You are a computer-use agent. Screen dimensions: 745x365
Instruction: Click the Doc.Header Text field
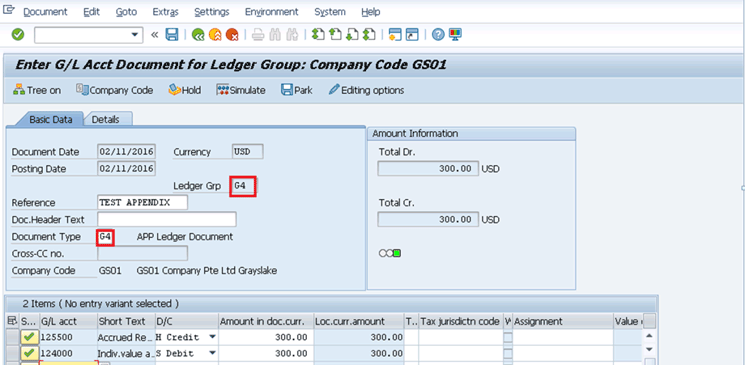(x=167, y=220)
